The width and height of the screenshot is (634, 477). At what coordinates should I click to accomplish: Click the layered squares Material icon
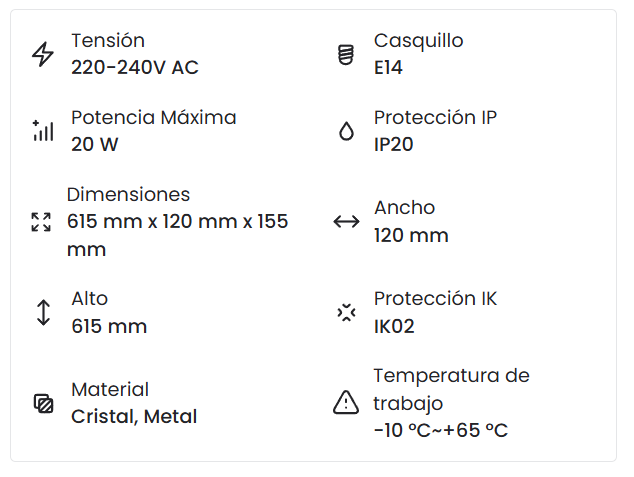click(43, 403)
